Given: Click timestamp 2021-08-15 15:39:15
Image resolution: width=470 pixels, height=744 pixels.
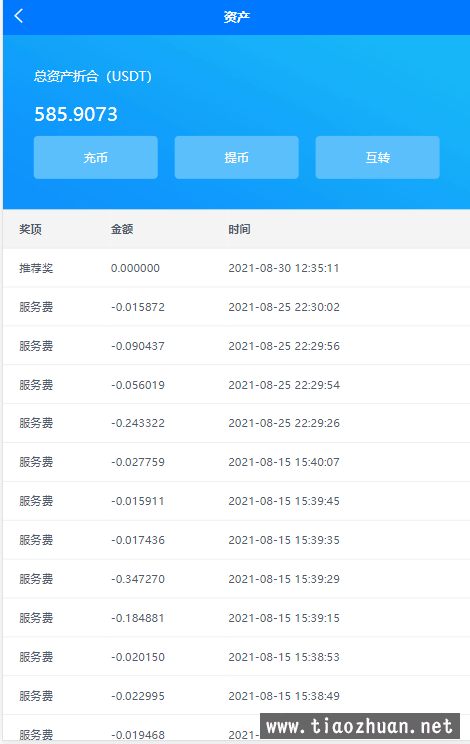Looking at the screenshot, I should [284, 618].
